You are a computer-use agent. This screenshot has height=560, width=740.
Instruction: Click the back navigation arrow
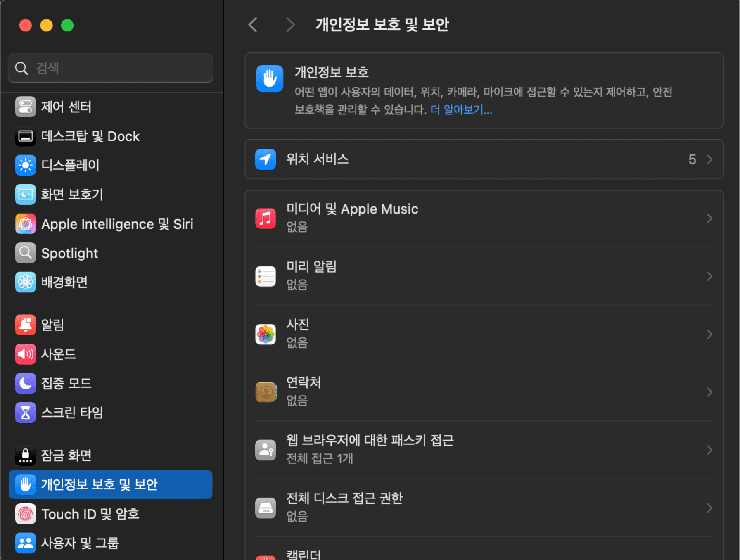click(253, 25)
